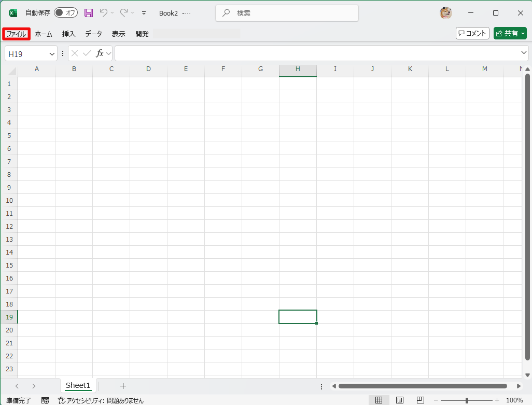Click the macro recording icon in status bar
Viewport: 532px width, 405px height.
pyautogui.click(x=45, y=400)
